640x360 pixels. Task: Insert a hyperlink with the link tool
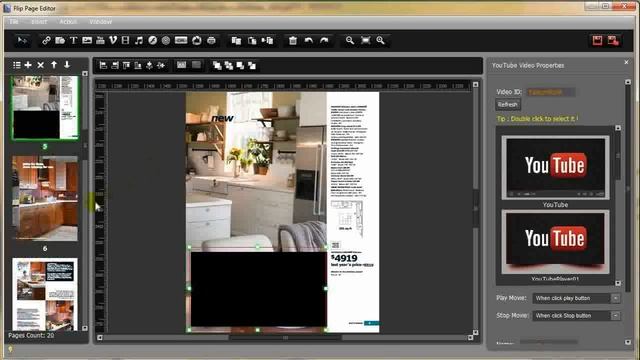[46, 40]
